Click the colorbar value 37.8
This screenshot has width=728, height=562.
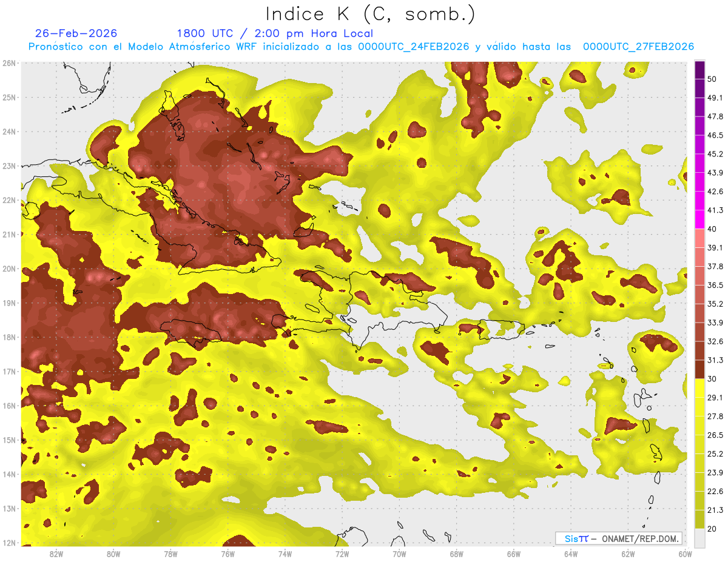click(715, 267)
